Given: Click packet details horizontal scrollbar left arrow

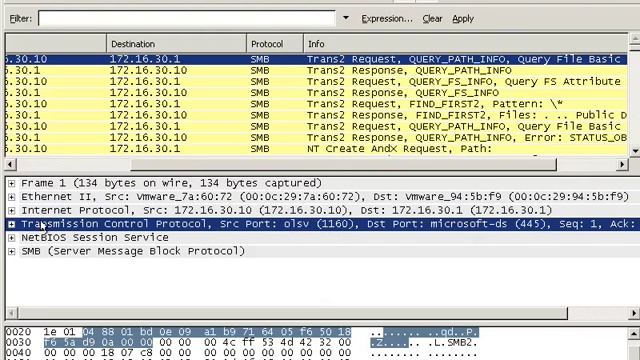Looking at the screenshot, I should 11,313.
